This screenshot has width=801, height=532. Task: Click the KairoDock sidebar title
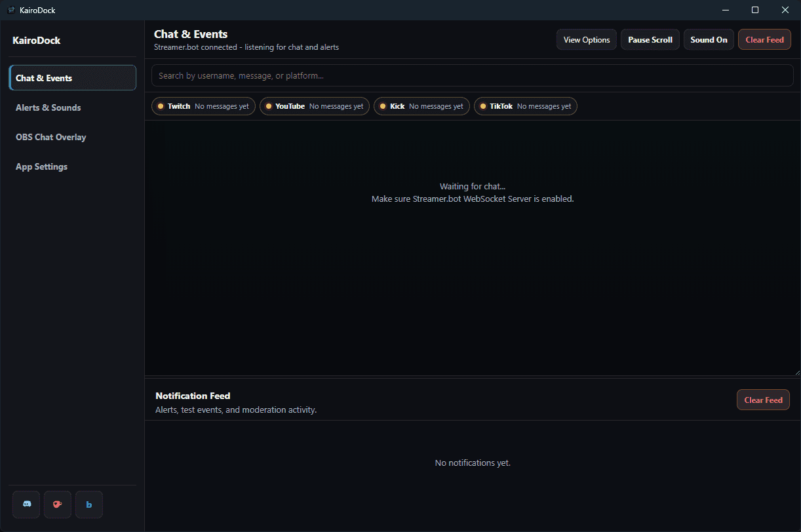[37, 40]
